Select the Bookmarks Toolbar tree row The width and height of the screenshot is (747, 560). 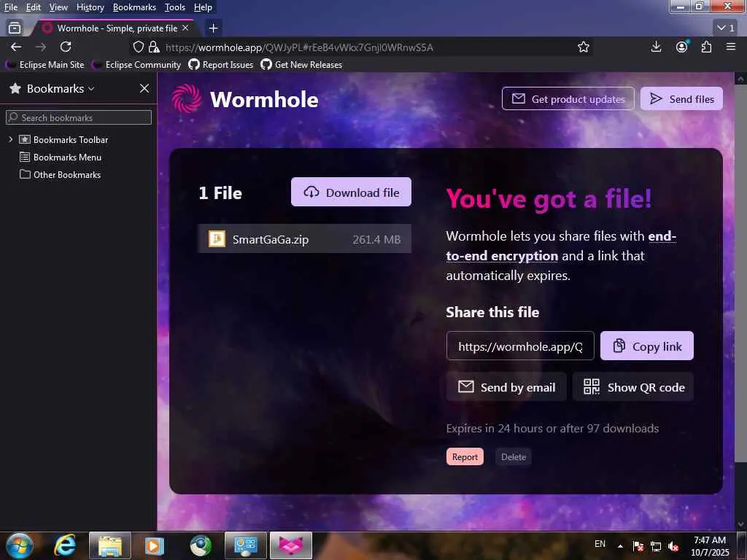tap(64, 139)
